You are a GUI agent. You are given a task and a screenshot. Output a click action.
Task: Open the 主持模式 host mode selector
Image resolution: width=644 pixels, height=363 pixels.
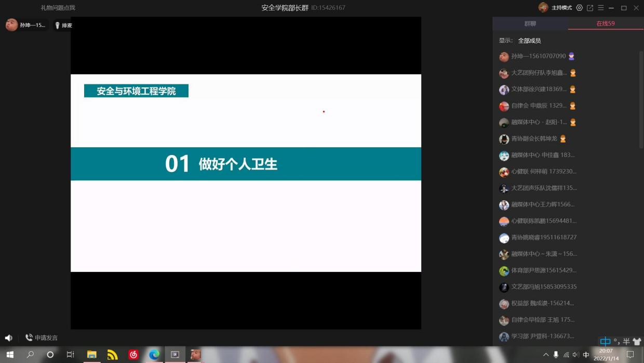point(561,8)
